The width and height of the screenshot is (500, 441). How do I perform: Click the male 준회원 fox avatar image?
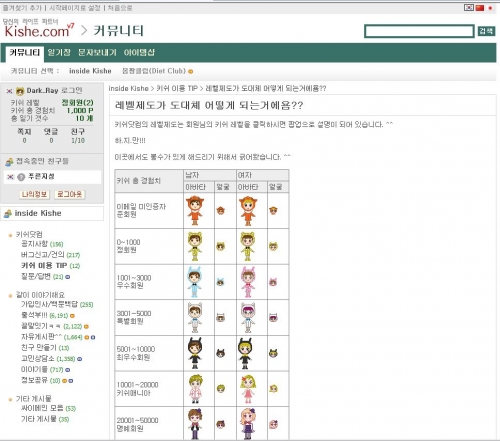coord(195,210)
